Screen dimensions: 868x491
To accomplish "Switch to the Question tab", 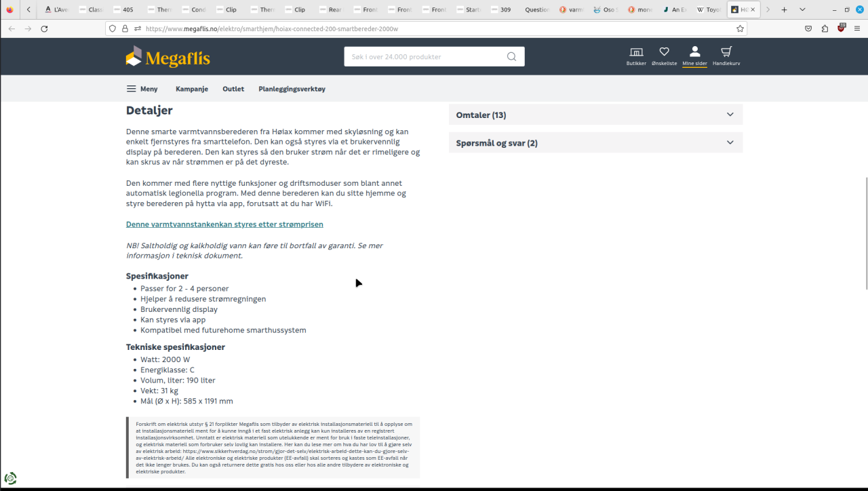I will coord(537,9).
